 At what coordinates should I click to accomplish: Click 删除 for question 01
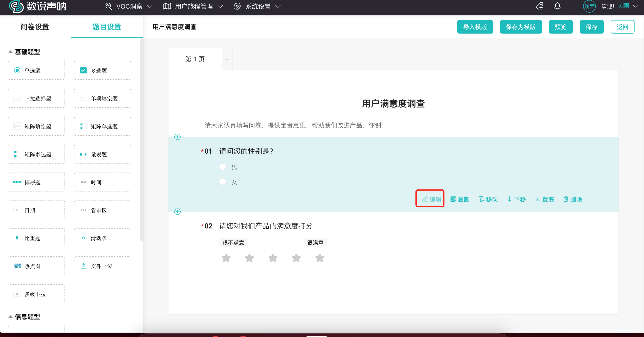[573, 199]
